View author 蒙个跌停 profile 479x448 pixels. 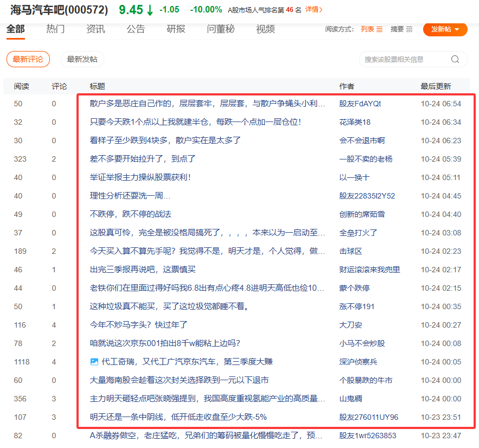[354, 288]
